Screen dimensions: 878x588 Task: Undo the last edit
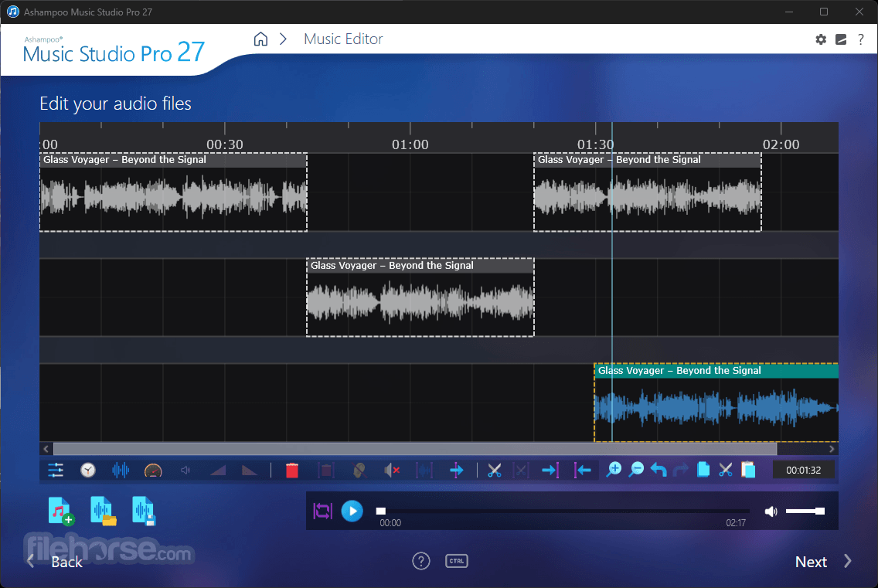[x=658, y=470]
